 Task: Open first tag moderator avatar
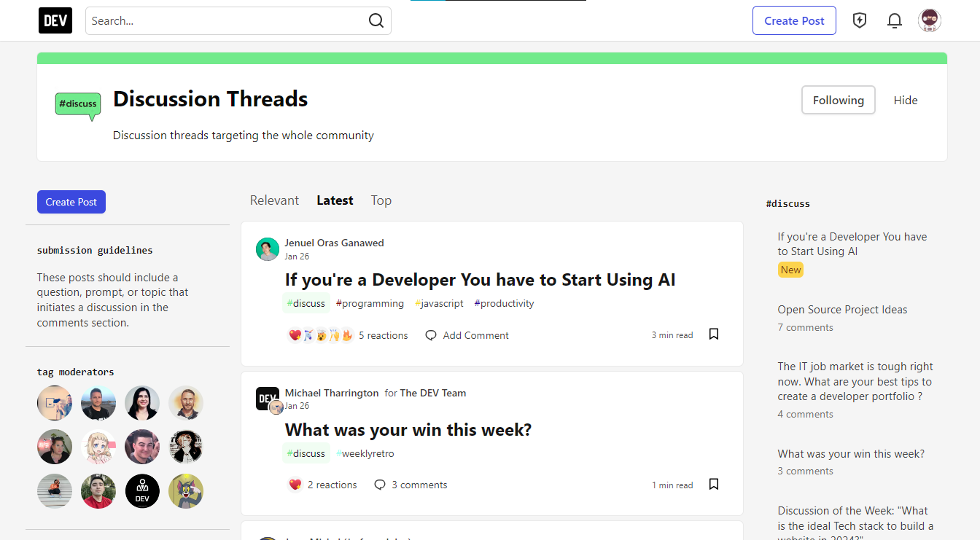tap(55, 403)
